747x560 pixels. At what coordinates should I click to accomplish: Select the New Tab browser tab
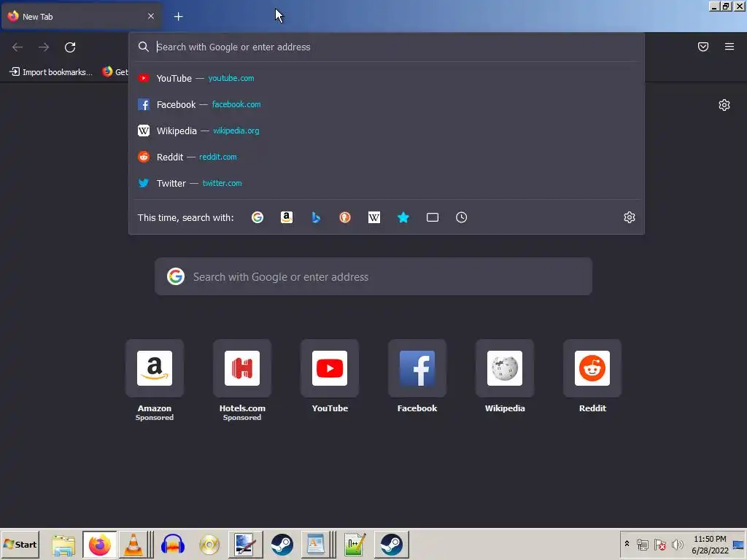(x=82, y=17)
